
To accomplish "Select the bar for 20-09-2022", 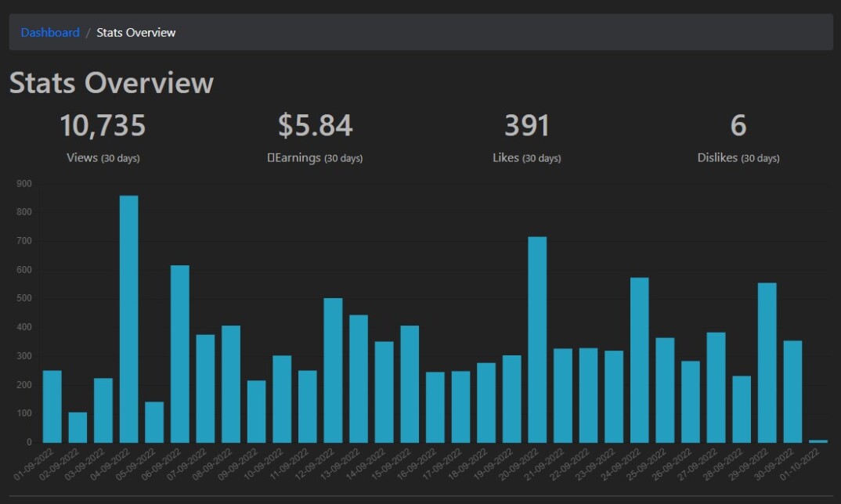I will tap(537, 340).
